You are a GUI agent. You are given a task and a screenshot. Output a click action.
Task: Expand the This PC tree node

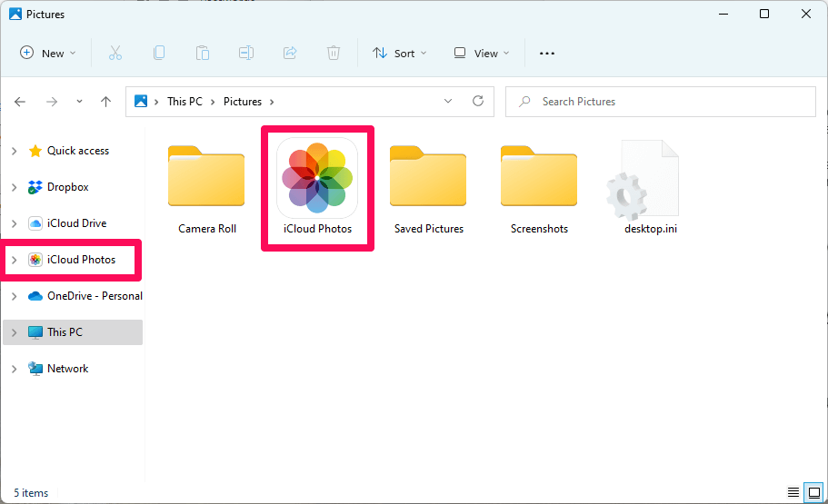pos(15,332)
